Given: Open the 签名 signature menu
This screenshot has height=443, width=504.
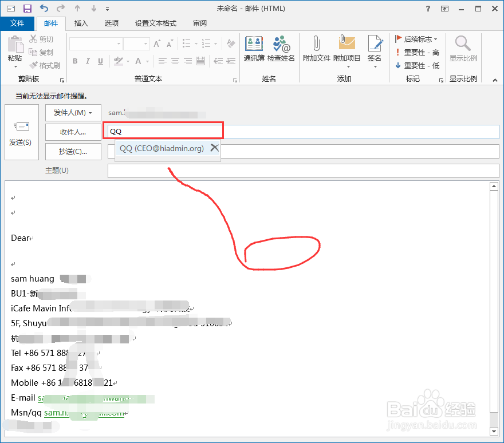Looking at the screenshot, I should point(375,52).
